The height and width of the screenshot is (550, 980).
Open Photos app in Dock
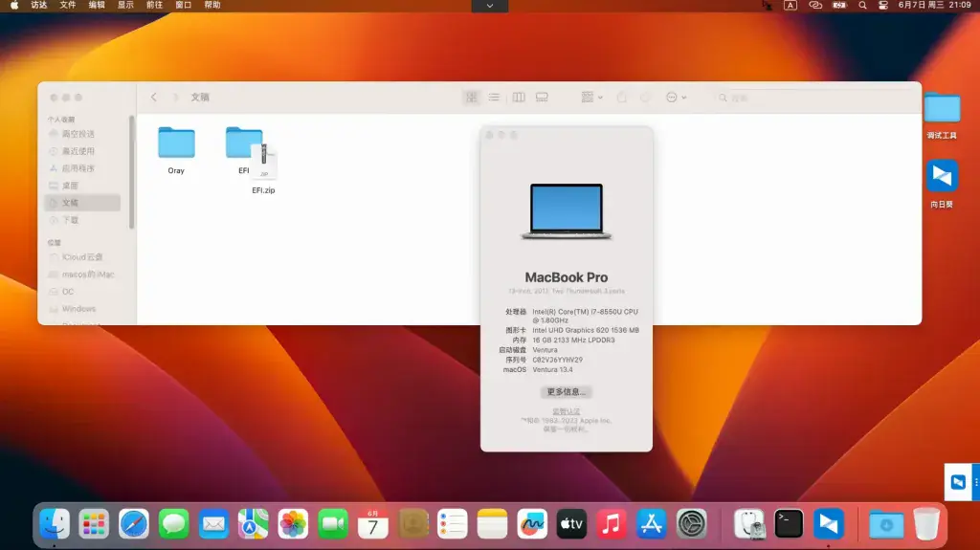(x=293, y=524)
